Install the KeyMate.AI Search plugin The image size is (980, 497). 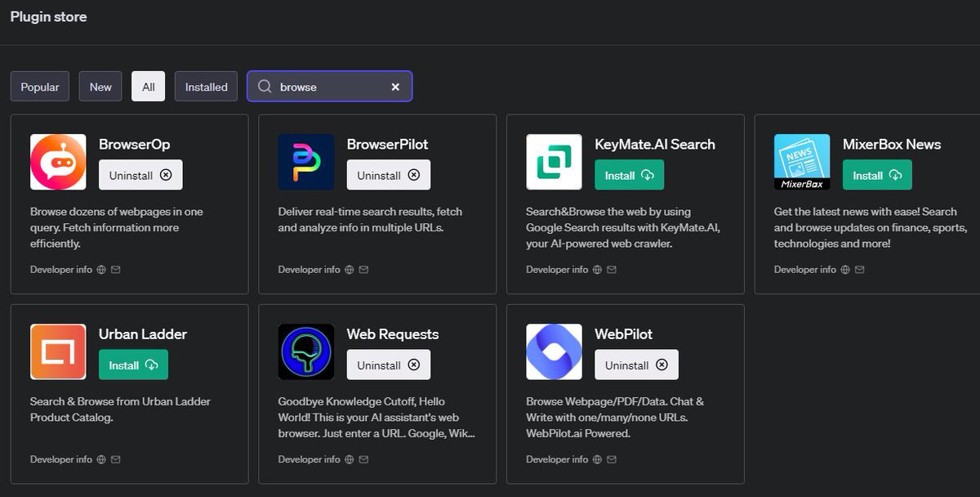pos(629,175)
